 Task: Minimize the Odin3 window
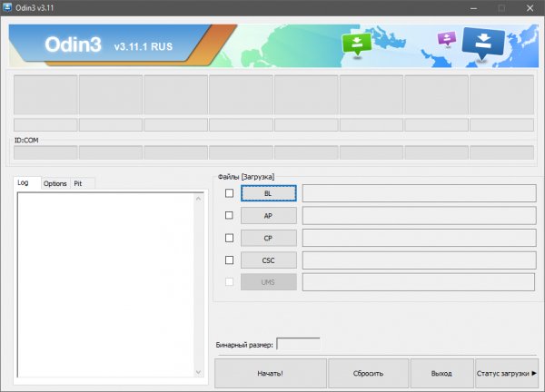(x=473, y=8)
